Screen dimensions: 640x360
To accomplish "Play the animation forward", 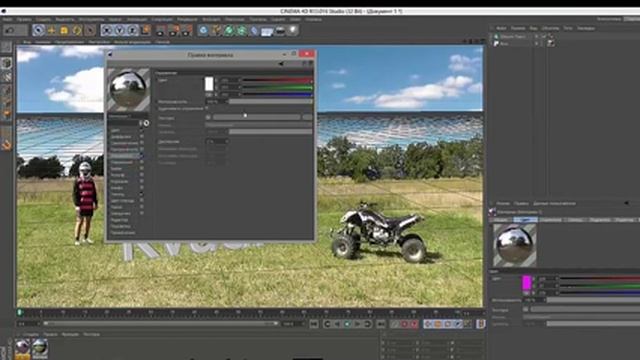I will (347, 324).
